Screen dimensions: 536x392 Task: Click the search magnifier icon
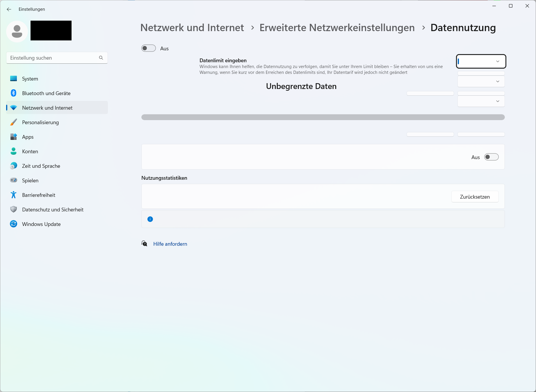tap(101, 58)
